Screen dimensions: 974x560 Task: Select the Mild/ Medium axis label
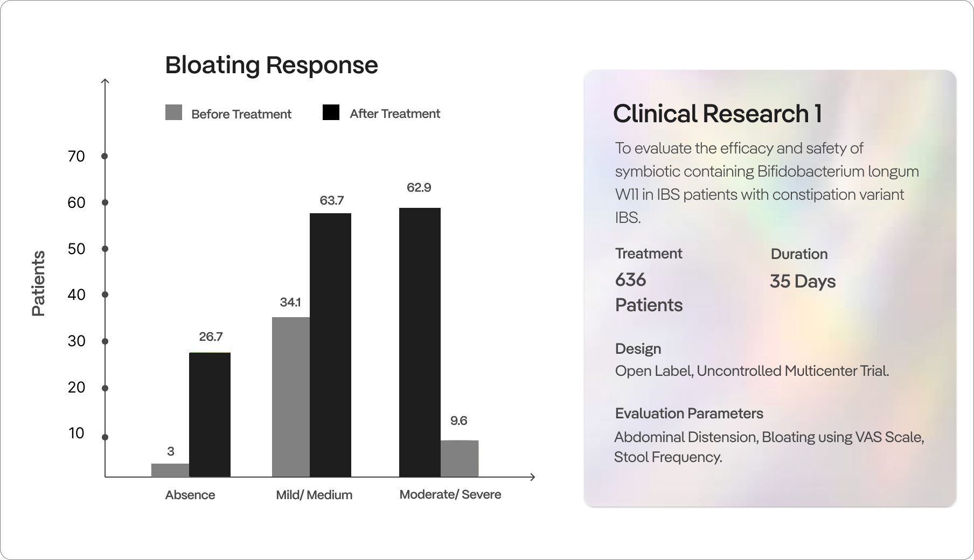pos(314,495)
